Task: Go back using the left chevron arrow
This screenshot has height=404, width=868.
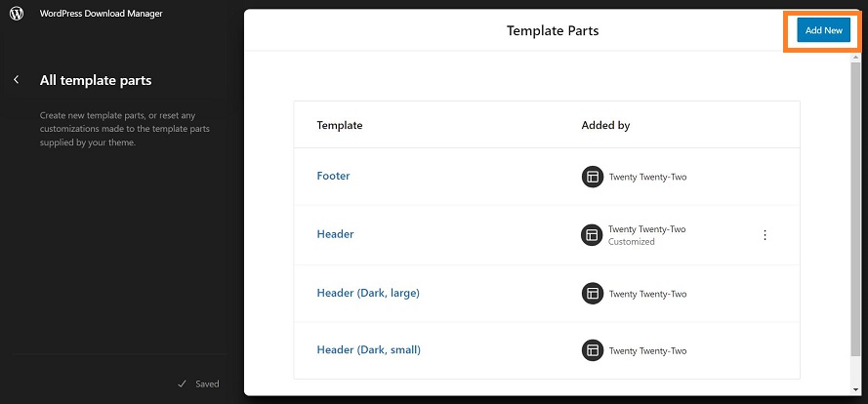Action: point(17,80)
